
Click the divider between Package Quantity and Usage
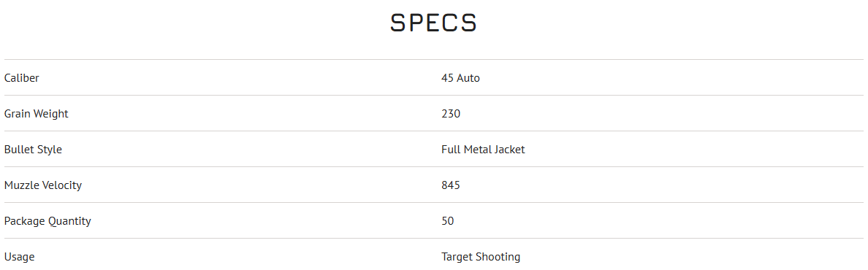pos(433,239)
